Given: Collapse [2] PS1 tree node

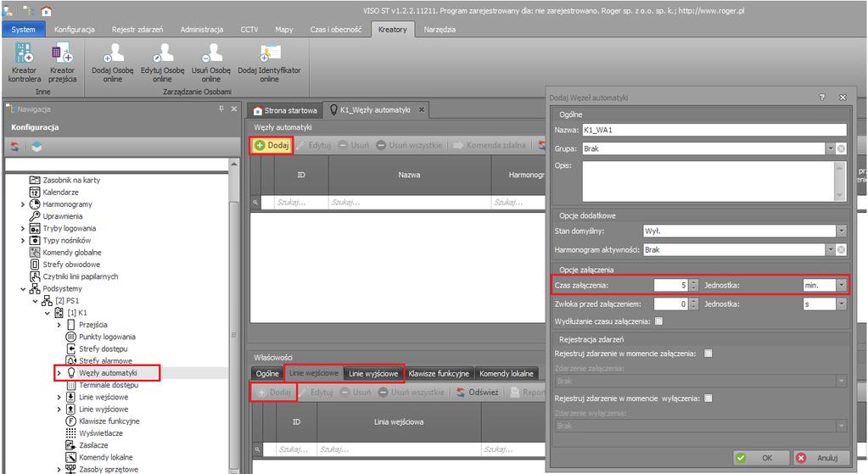Looking at the screenshot, I should click(35, 301).
